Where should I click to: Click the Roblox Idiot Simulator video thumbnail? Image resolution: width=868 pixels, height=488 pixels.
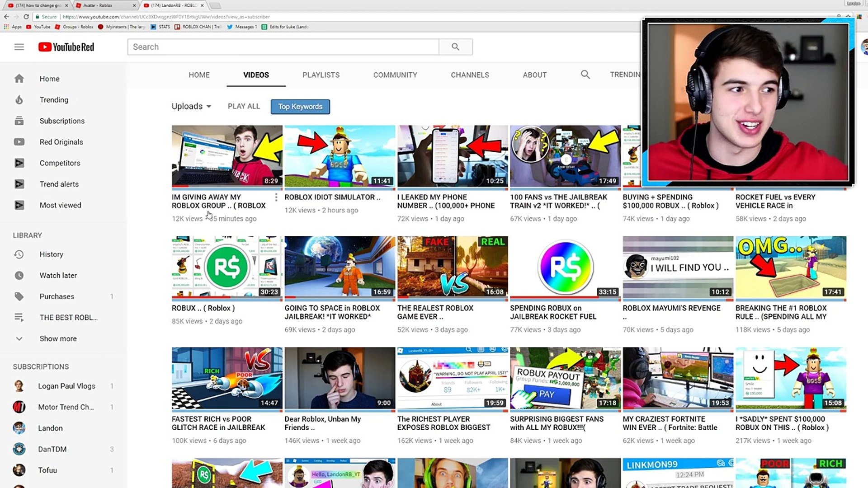[x=340, y=155]
